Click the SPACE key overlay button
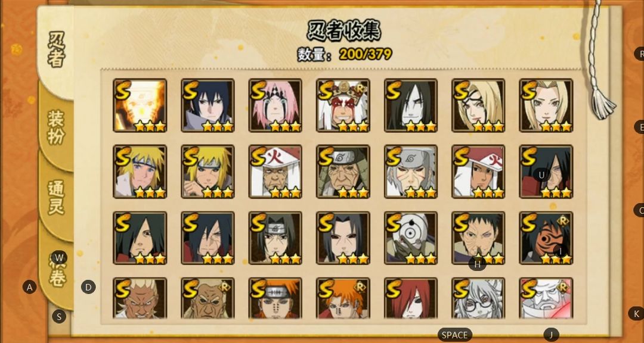The width and height of the screenshot is (644, 343). coord(454,335)
